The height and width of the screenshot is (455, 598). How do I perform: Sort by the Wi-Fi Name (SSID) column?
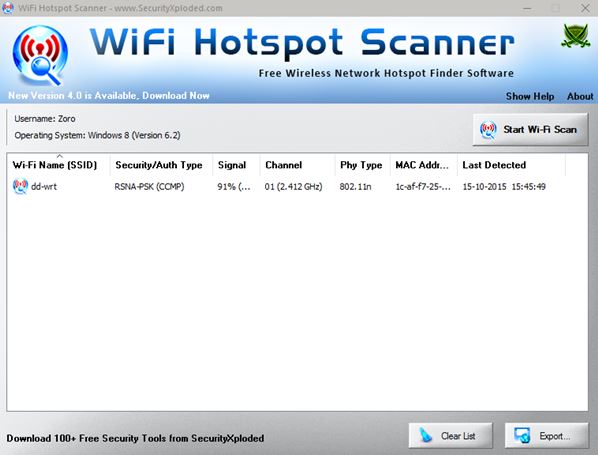pos(58,165)
